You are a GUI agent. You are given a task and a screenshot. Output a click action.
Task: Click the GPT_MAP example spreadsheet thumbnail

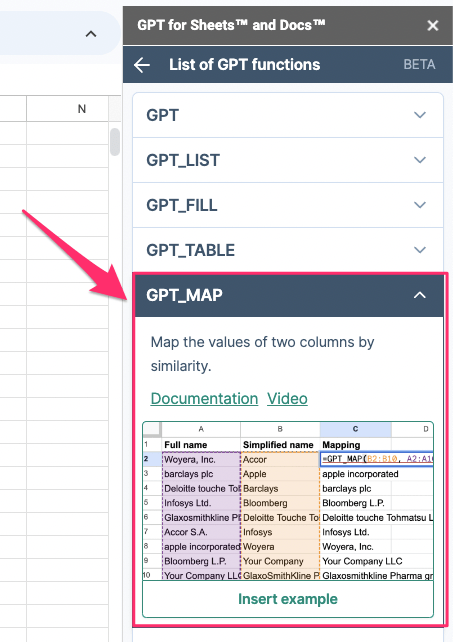point(288,501)
